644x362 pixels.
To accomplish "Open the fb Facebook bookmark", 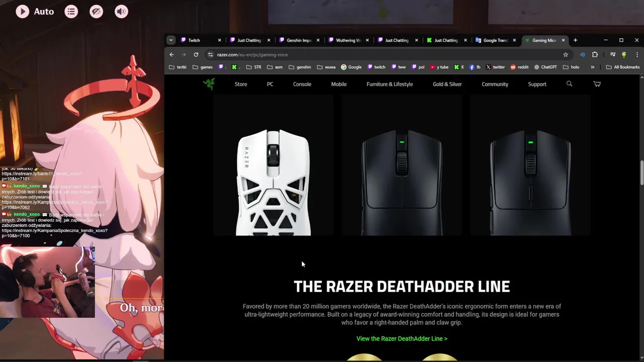I will tap(475, 67).
